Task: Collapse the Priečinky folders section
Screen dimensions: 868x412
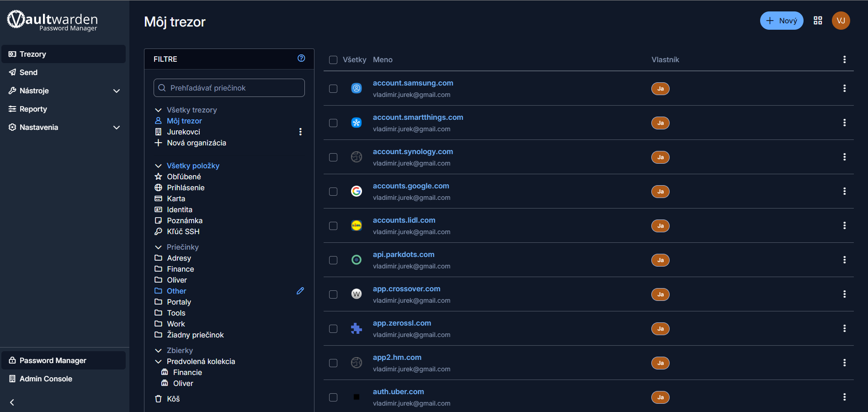Action: click(x=158, y=247)
